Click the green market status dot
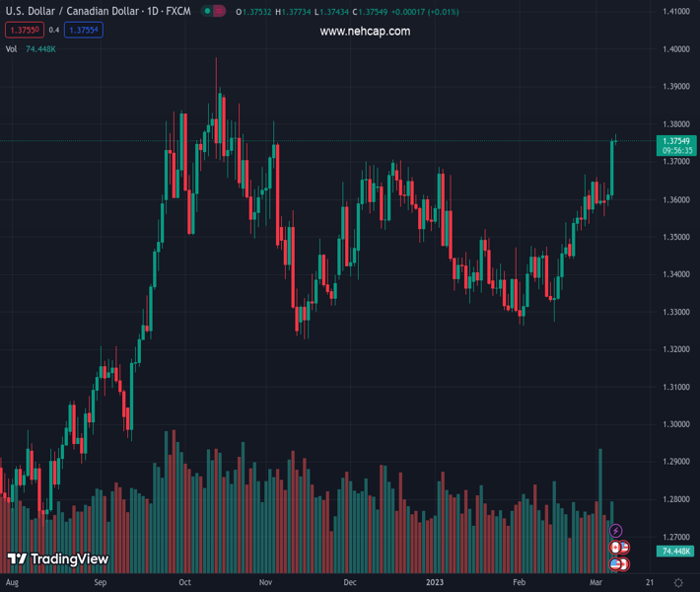700x592 pixels. coord(208,11)
